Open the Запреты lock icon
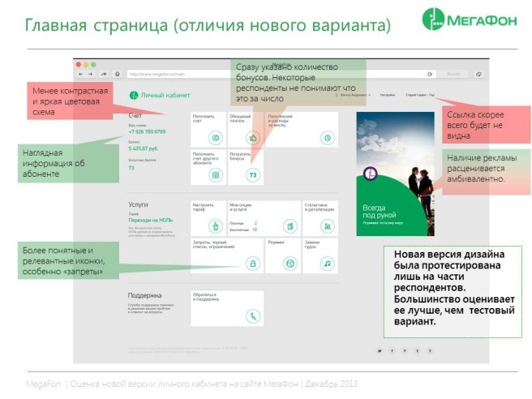The image size is (532, 399). coord(253,264)
